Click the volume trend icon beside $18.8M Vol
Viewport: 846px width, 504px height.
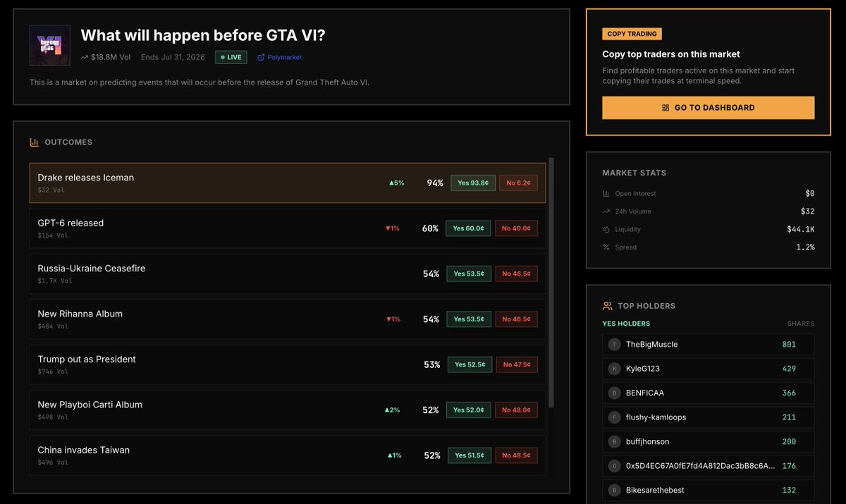pyautogui.click(x=85, y=57)
